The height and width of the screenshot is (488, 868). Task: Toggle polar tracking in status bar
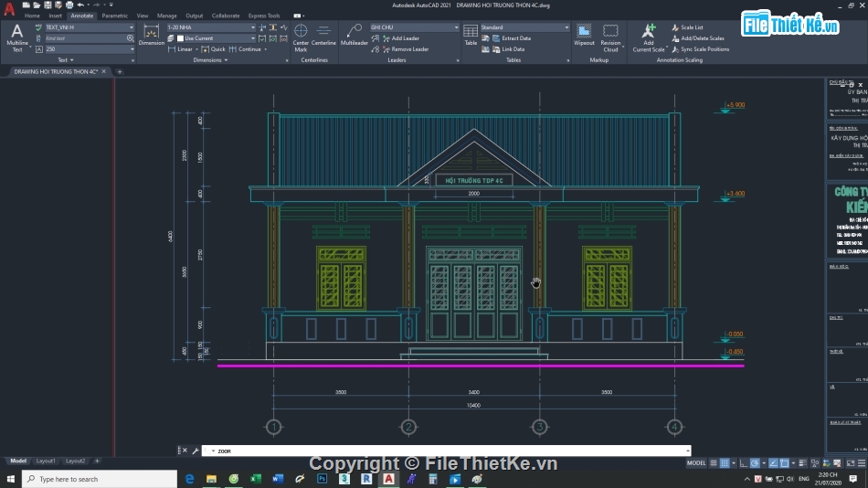tap(755, 463)
